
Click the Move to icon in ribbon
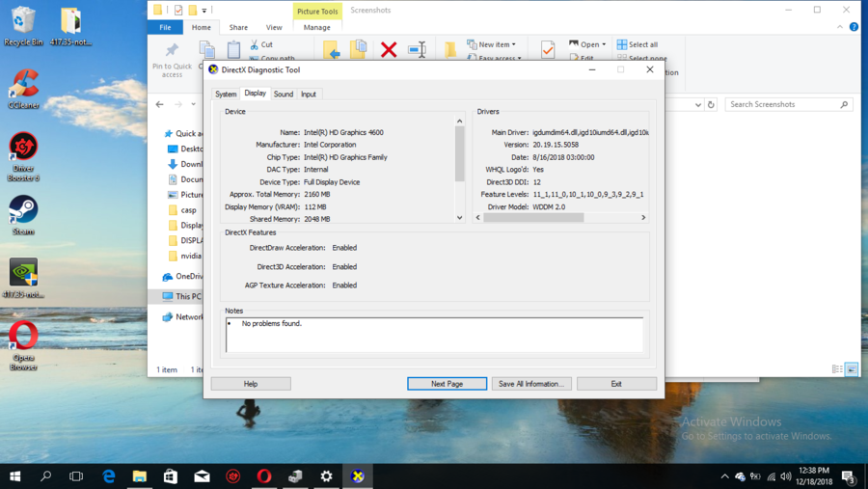coord(332,50)
